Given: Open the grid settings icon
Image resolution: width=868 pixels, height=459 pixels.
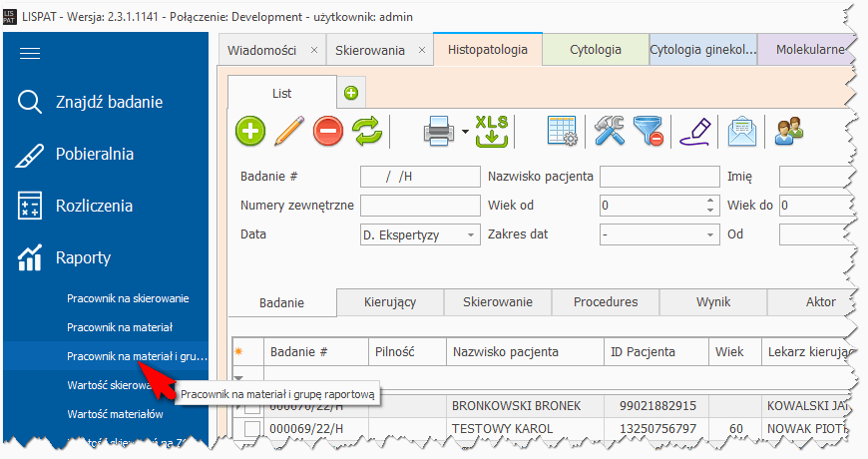Looking at the screenshot, I should (563, 131).
